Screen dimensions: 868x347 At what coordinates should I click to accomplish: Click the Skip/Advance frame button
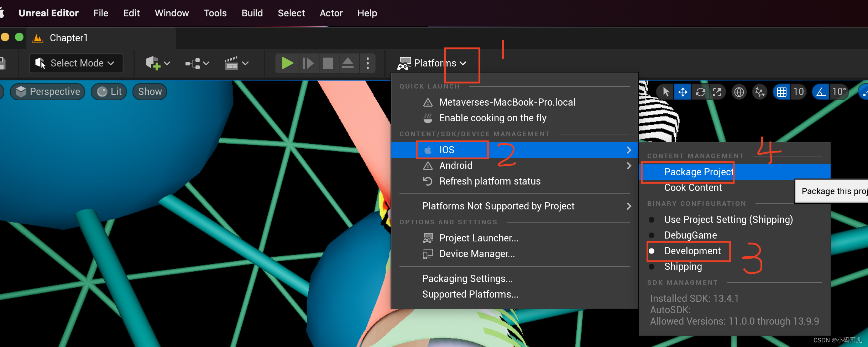[308, 63]
